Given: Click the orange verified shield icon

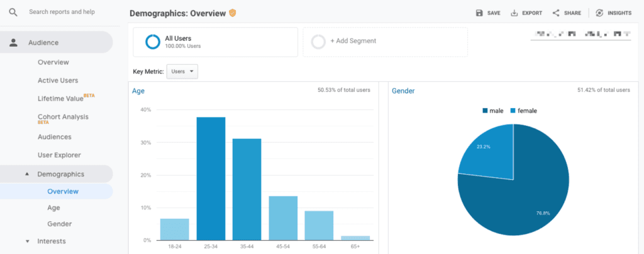Looking at the screenshot, I should 233,13.
